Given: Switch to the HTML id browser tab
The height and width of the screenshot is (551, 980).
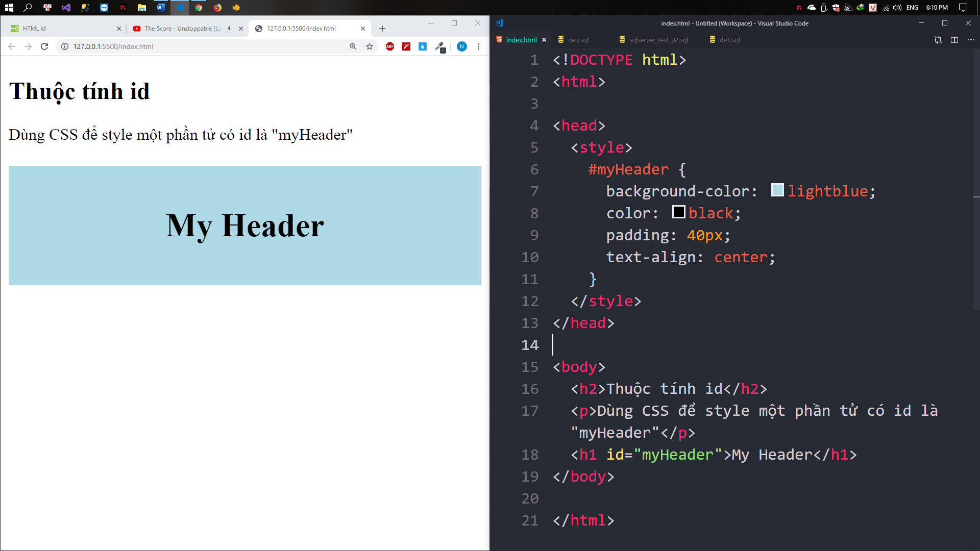Looking at the screenshot, I should point(61,29).
